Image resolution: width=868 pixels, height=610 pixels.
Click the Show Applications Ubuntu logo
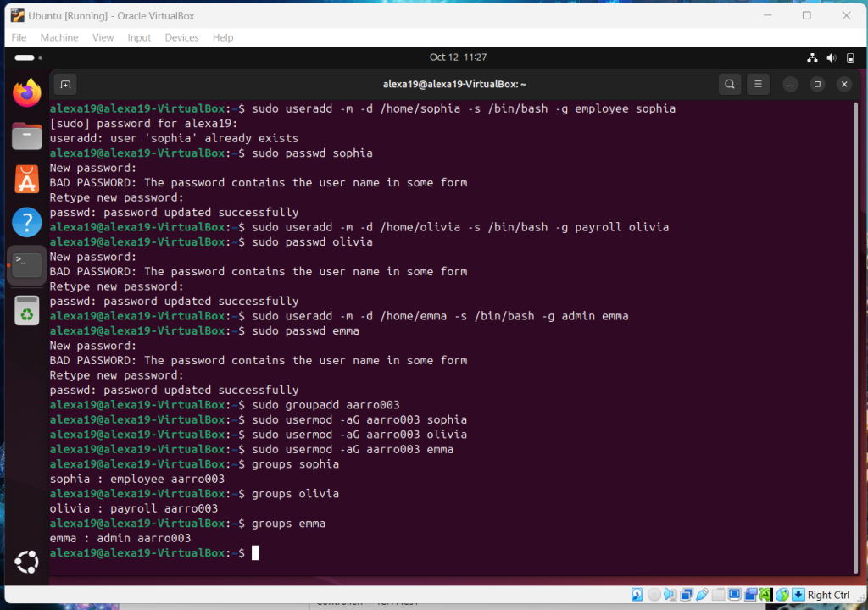coord(27,562)
